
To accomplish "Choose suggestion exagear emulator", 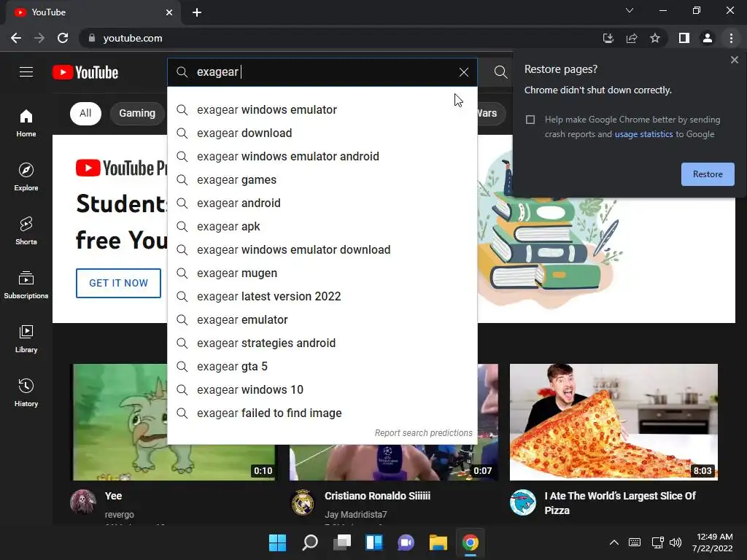I will click(322, 319).
